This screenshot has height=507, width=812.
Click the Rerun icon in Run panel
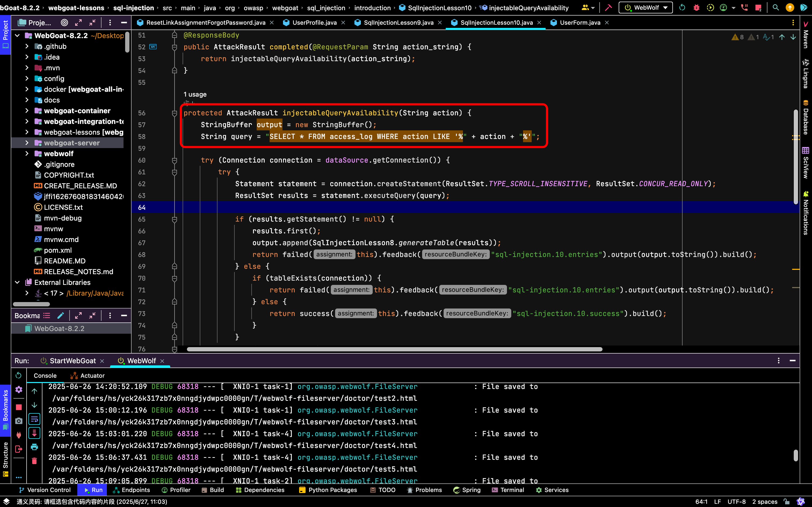pos(19,375)
